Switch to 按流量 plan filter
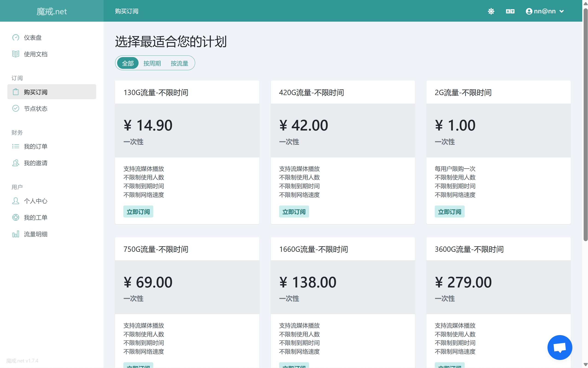 pyautogui.click(x=179, y=63)
